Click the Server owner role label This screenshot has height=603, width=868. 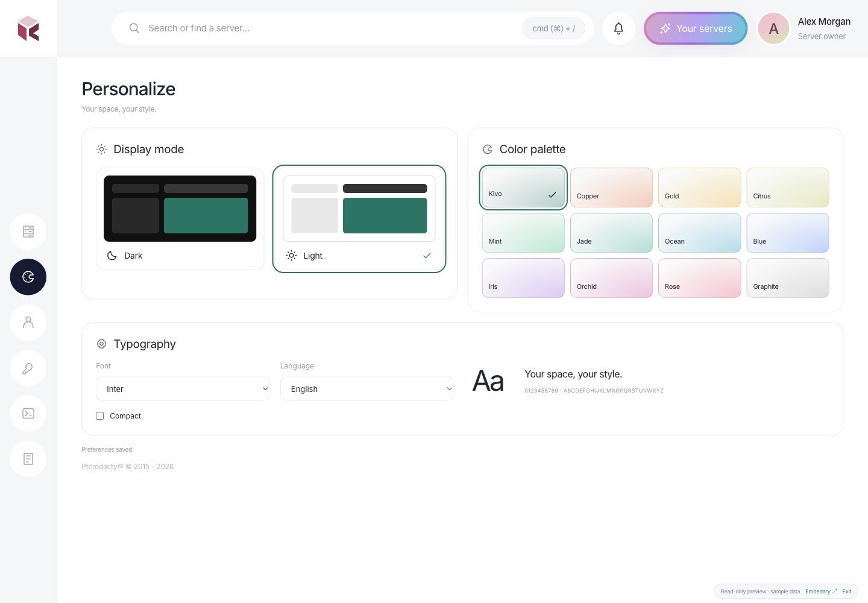coord(822,37)
